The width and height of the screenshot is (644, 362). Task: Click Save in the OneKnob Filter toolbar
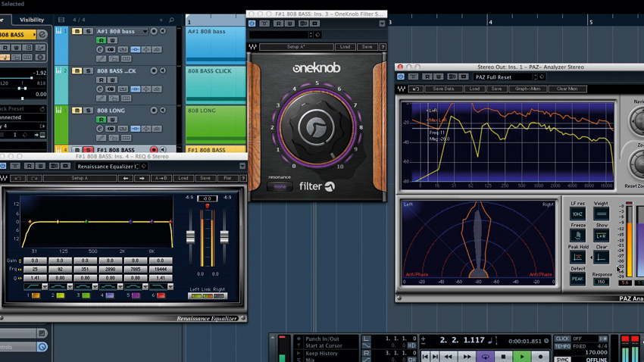point(367,47)
